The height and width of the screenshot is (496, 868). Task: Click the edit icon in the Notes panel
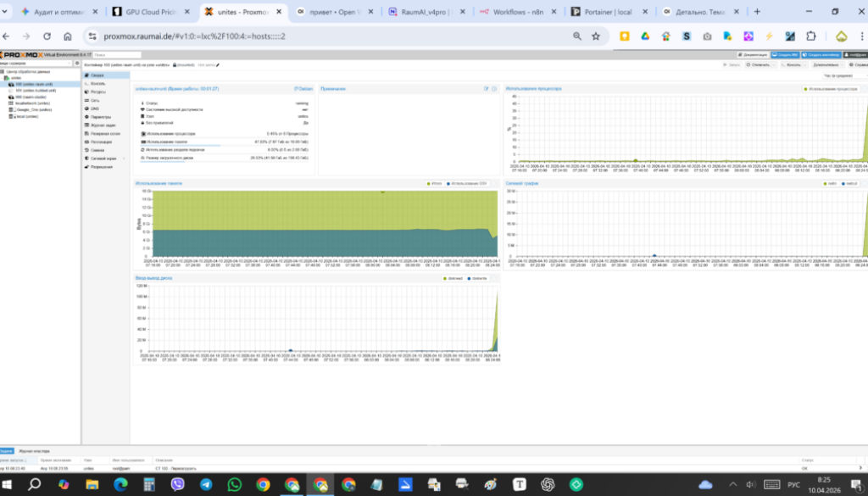[x=486, y=88]
